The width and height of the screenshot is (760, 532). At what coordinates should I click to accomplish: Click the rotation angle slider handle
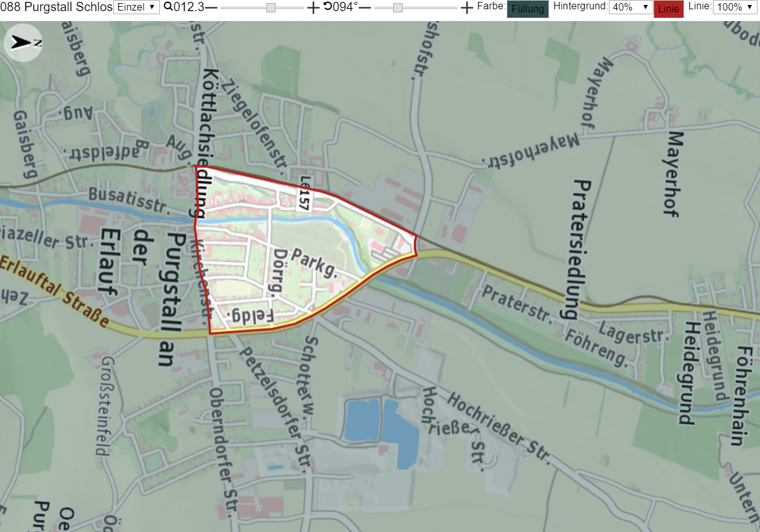point(398,7)
